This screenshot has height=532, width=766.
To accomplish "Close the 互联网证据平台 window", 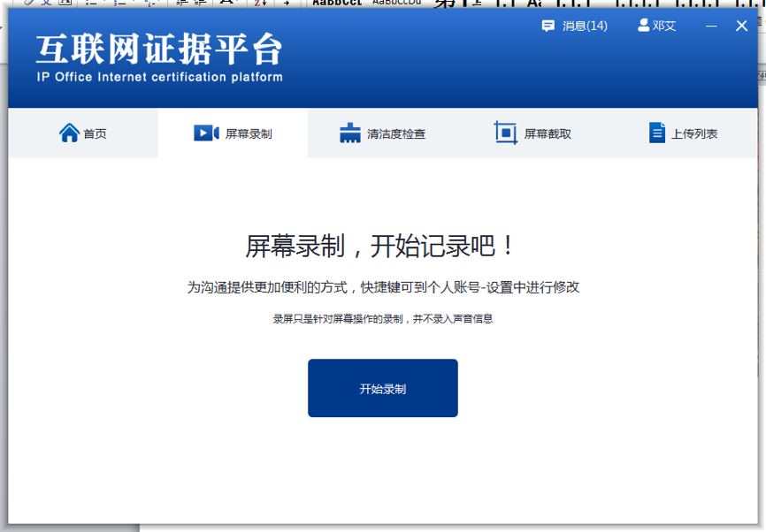I will pyautogui.click(x=741, y=27).
